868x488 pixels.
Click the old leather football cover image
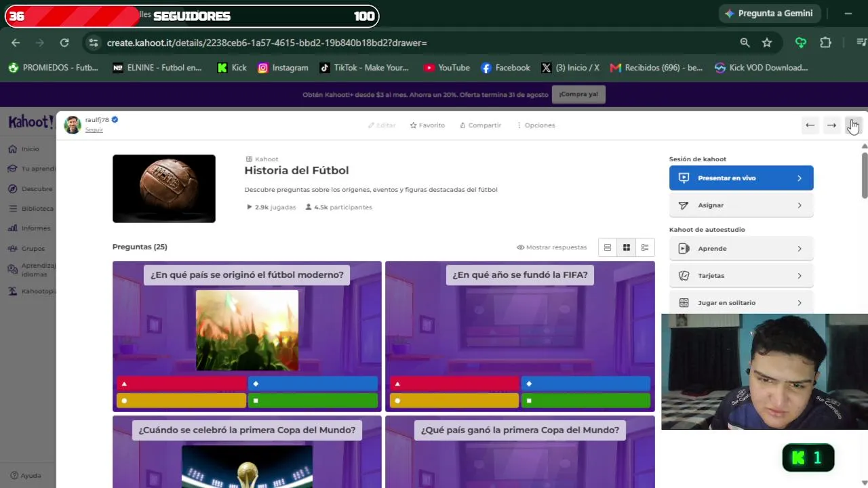coord(164,188)
